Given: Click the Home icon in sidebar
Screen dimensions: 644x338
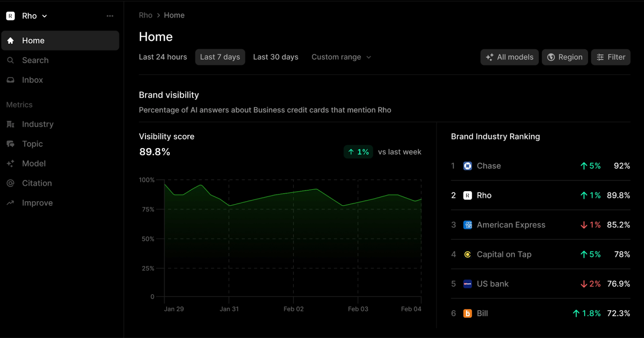Looking at the screenshot, I should 10,41.
